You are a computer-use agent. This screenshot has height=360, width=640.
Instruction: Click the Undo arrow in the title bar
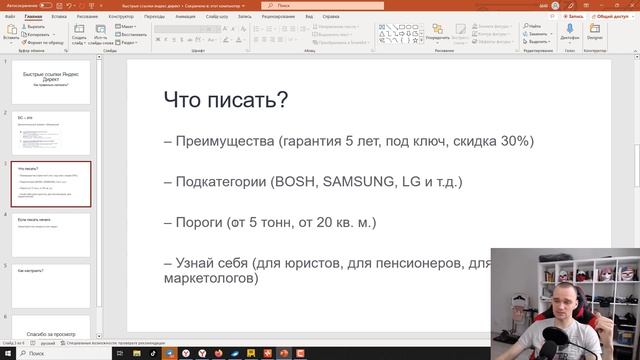[x=69, y=6]
